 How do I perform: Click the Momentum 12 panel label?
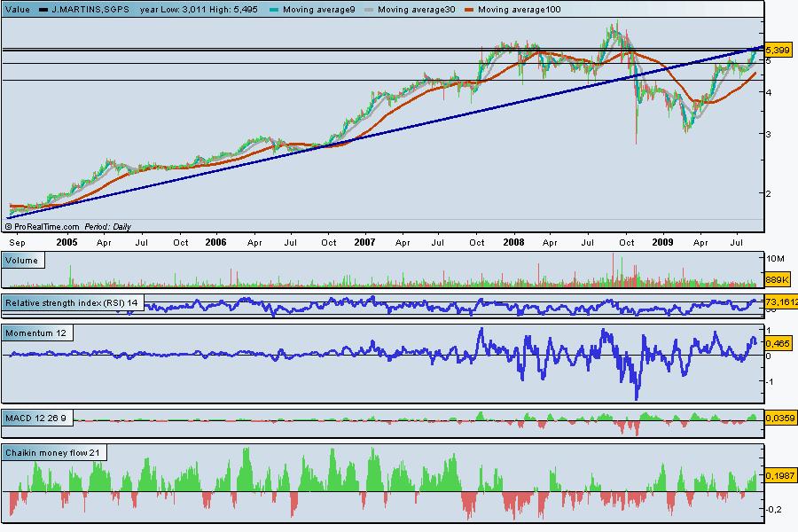point(36,333)
